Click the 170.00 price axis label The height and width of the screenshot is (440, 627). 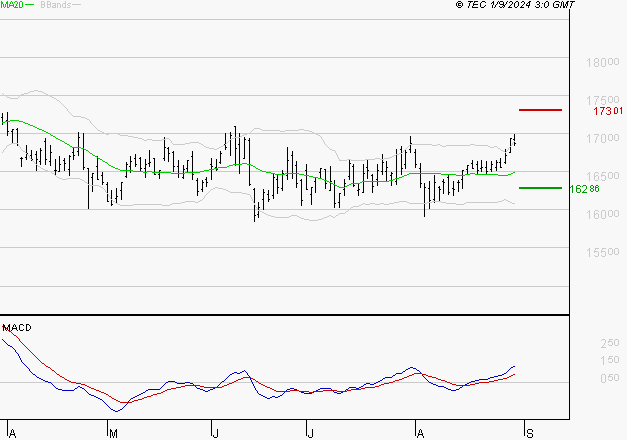[603, 138]
